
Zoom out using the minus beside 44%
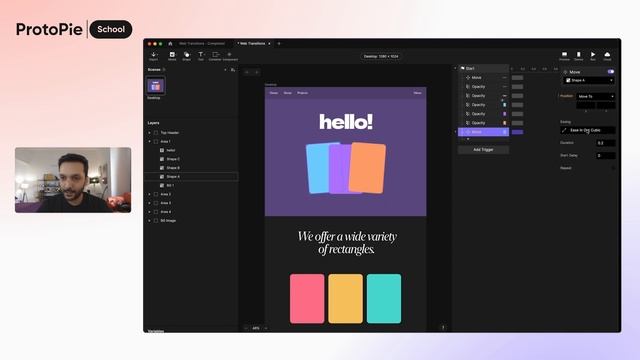(246, 328)
